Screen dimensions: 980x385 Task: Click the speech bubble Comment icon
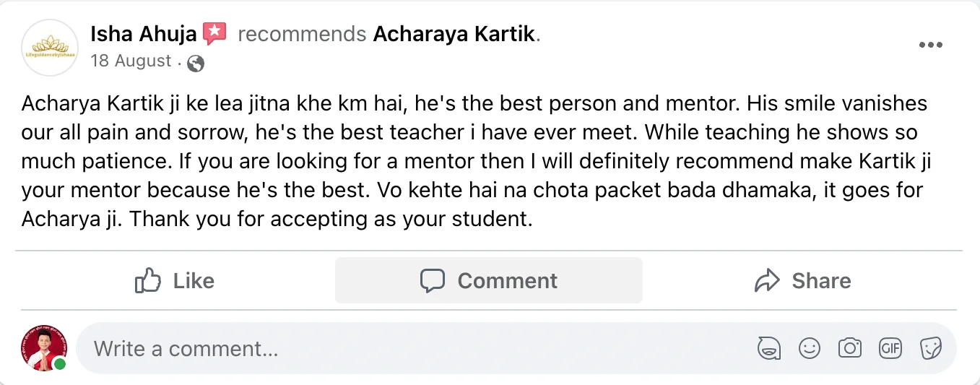(x=433, y=280)
